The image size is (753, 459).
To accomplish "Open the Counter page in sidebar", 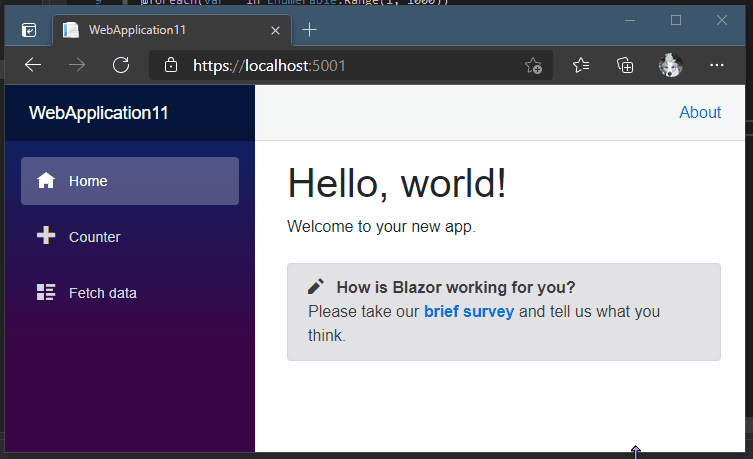I will pyautogui.click(x=130, y=237).
